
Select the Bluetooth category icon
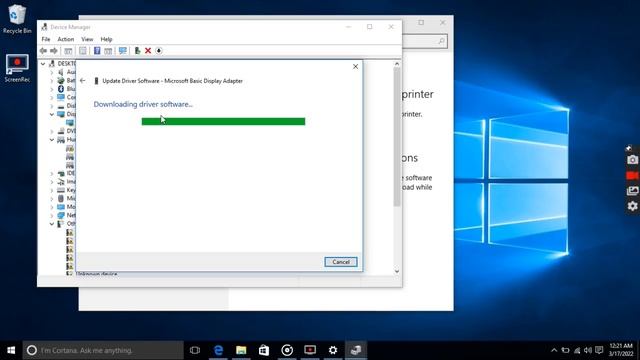tap(61, 89)
